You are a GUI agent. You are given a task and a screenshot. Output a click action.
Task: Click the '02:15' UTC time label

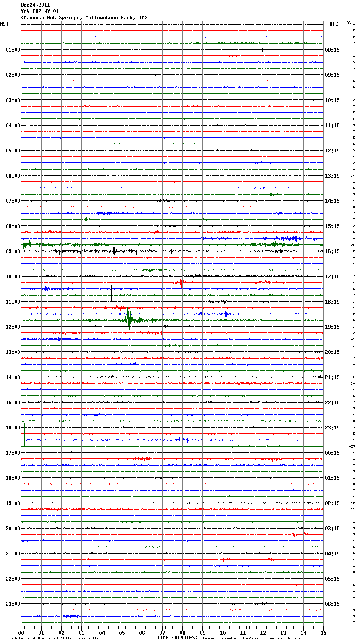pos(332,503)
